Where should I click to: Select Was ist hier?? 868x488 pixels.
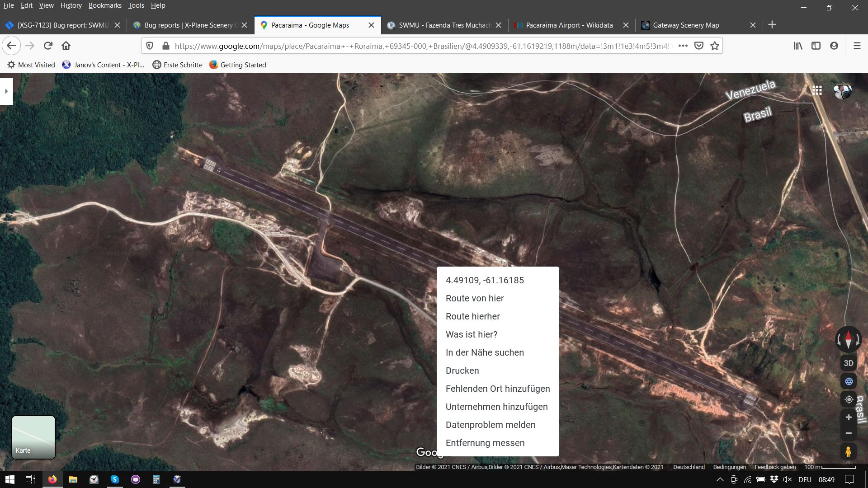click(498, 334)
